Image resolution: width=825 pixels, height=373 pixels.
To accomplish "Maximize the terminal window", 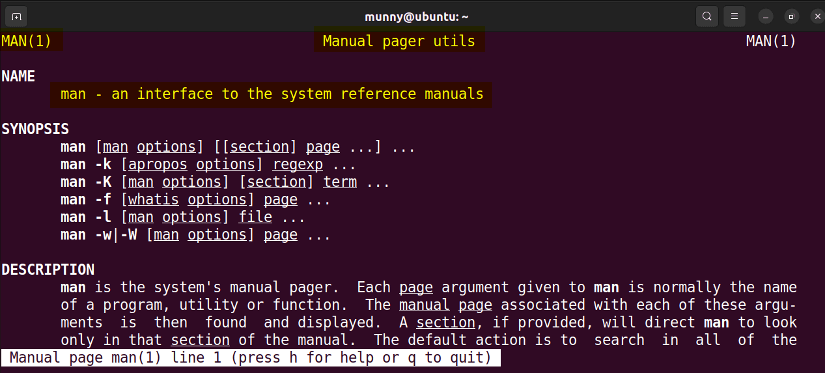I will (791, 17).
